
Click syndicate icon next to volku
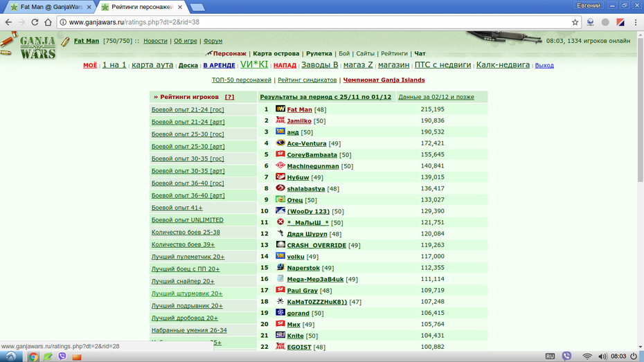[x=280, y=255]
